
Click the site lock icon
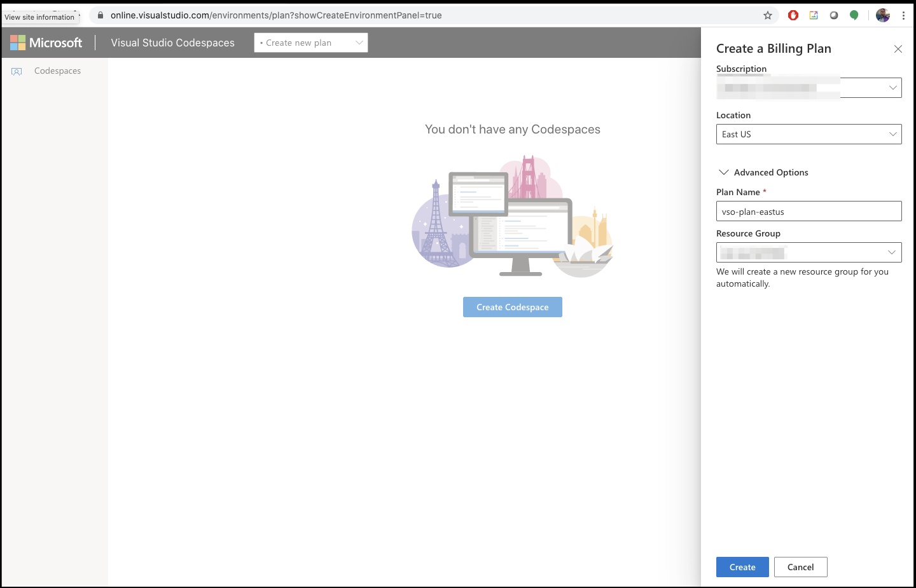[100, 15]
